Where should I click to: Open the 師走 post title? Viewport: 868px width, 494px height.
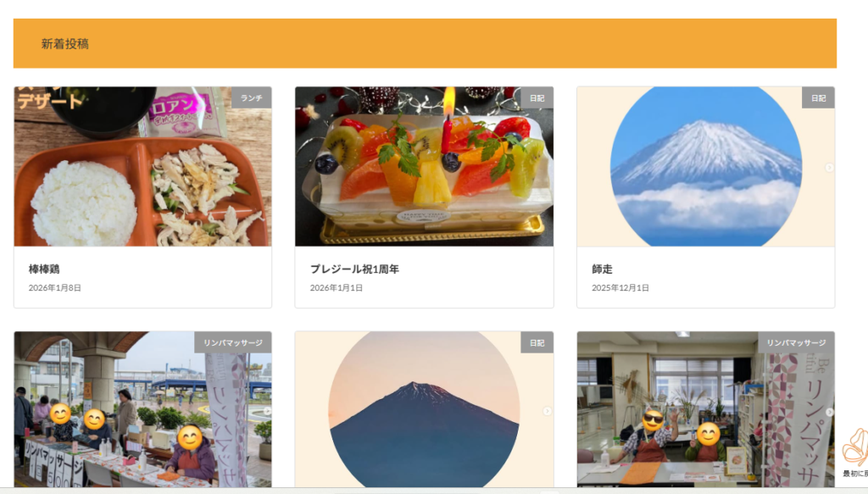click(602, 269)
